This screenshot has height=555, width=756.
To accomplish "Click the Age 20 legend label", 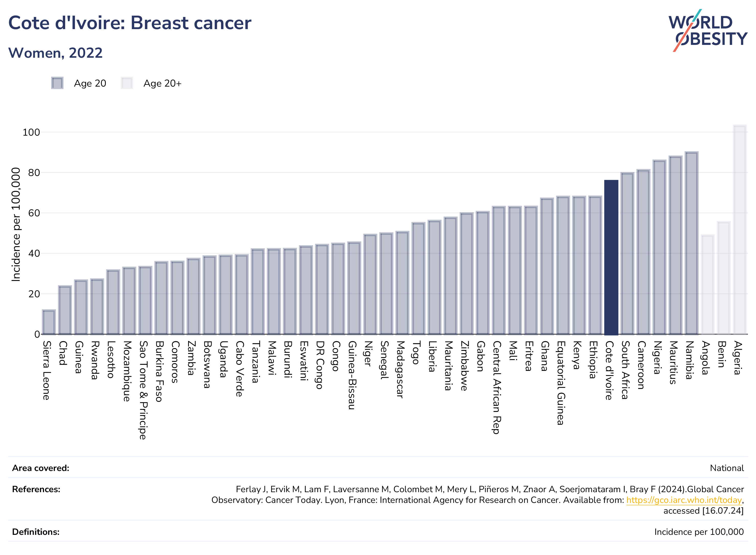I will point(90,83).
